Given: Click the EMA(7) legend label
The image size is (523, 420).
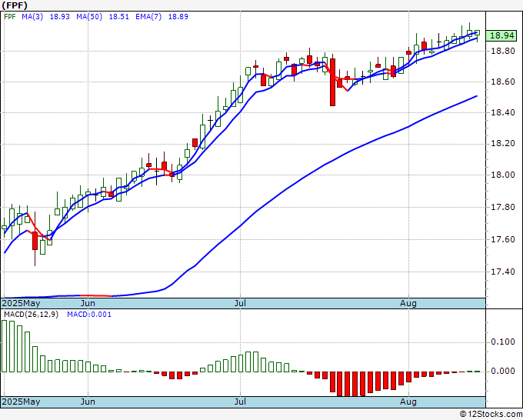Looking at the screenshot, I should (148, 17).
